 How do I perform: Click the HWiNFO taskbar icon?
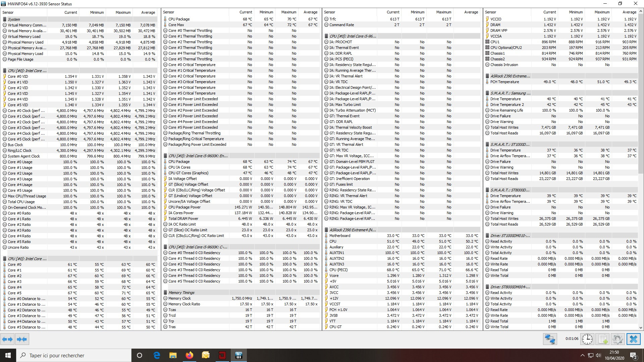[x=238, y=355]
